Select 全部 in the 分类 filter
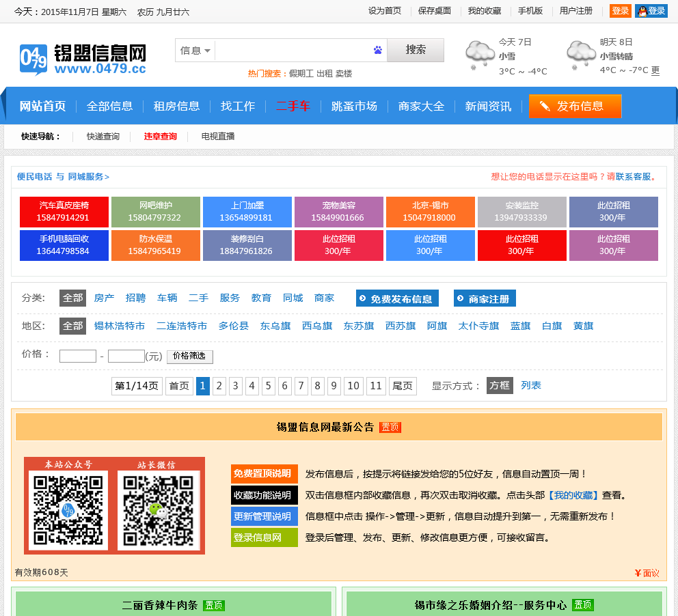 pyautogui.click(x=72, y=298)
